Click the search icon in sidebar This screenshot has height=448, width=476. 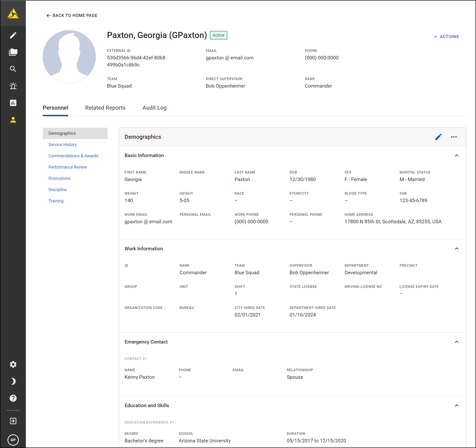pyautogui.click(x=13, y=69)
